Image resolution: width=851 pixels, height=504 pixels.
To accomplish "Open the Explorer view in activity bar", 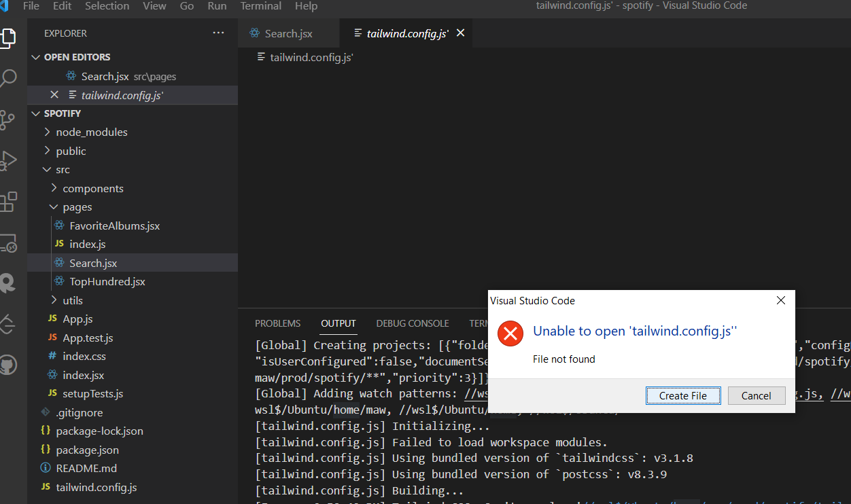I will 7,37.
